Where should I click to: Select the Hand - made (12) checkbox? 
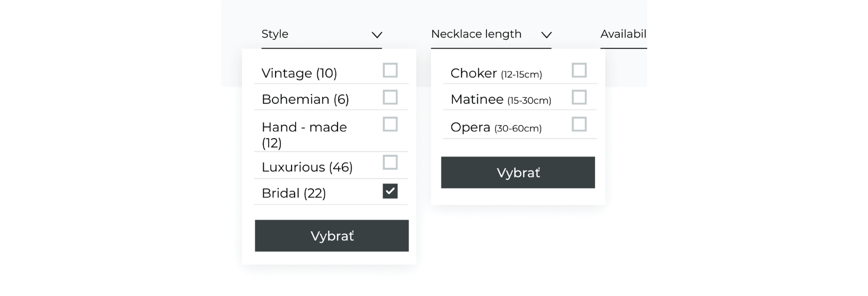(x=389, y=125)
